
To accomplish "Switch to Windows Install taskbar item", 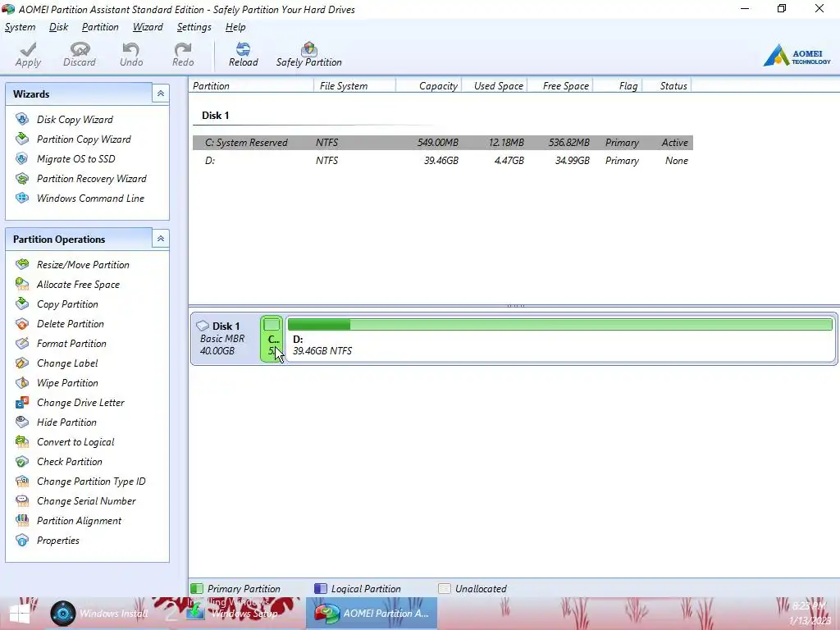I will (99, 614).
